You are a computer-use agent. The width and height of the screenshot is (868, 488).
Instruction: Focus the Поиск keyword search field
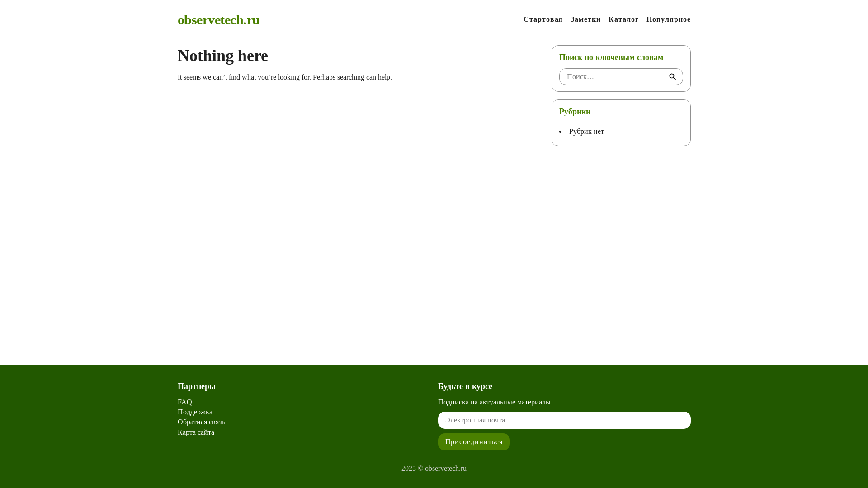click(x=621, y=77)
